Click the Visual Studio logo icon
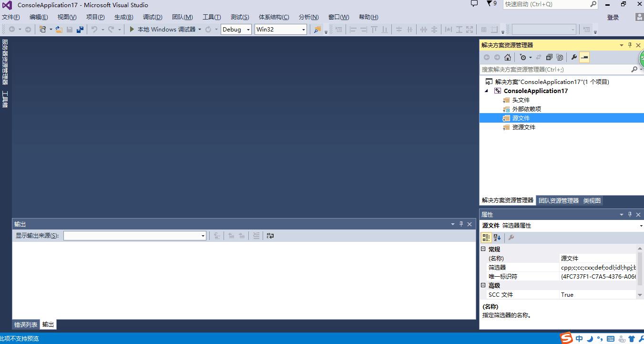 coord(7,5)
